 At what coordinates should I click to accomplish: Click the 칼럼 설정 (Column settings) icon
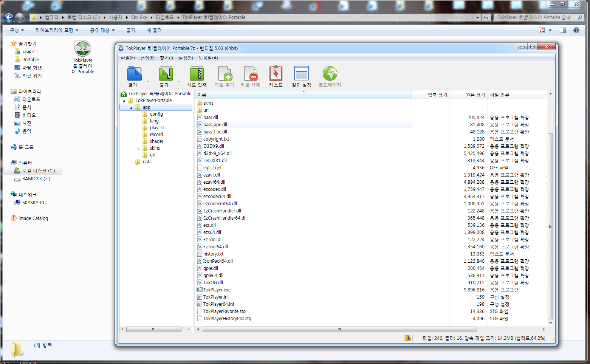click(x=302, y=73)
